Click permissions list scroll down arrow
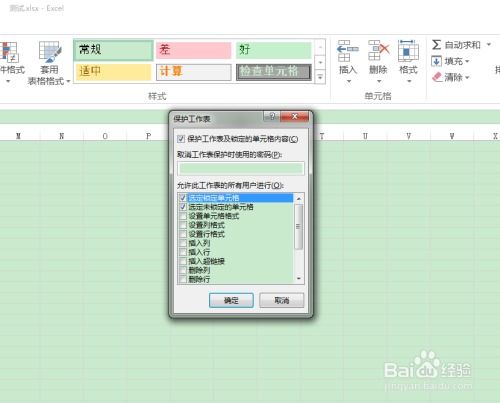Screen dimensions: 500x403 pos(299,279)
